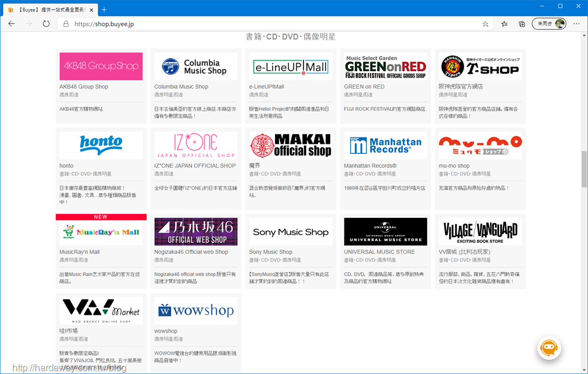The width and height of the screenshot is (588, 374).
Task: Open the GREEN on RED logo
Action: [x=385, y=66]
